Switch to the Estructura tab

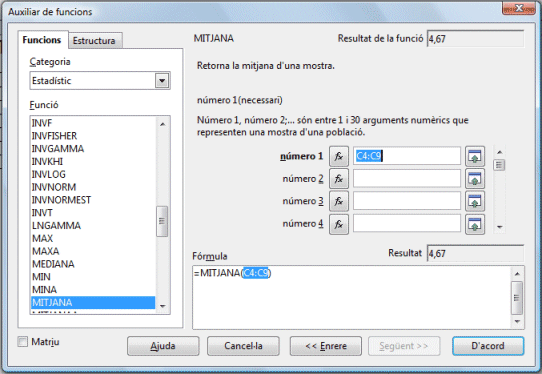pyautogui.click(x=94, y=40)
